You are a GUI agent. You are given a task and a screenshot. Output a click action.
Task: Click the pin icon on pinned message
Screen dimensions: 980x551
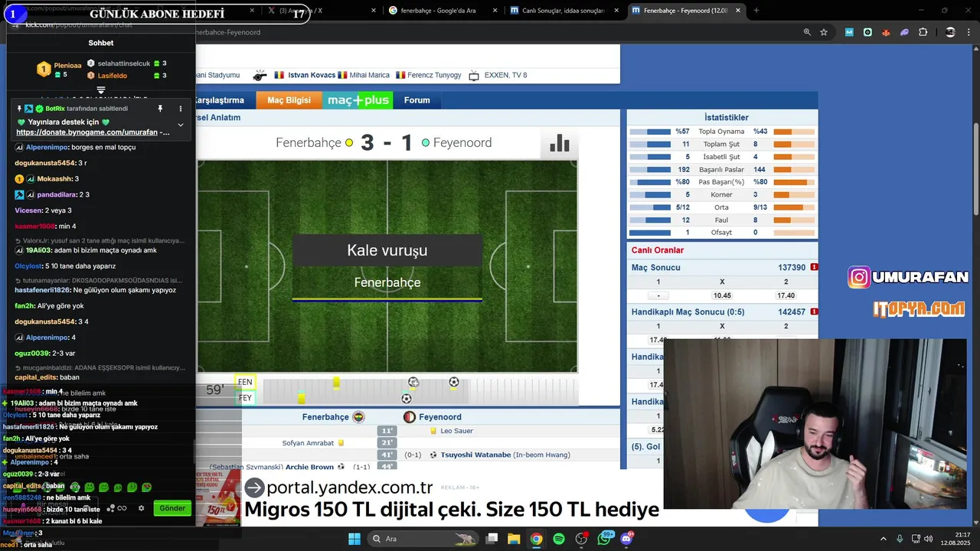pos(160,109)
